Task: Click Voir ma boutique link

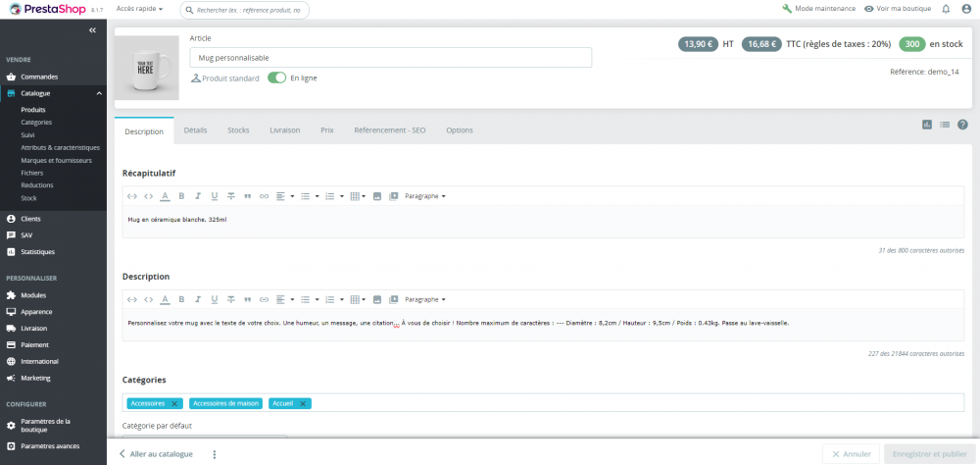Action: click(898, 9)
